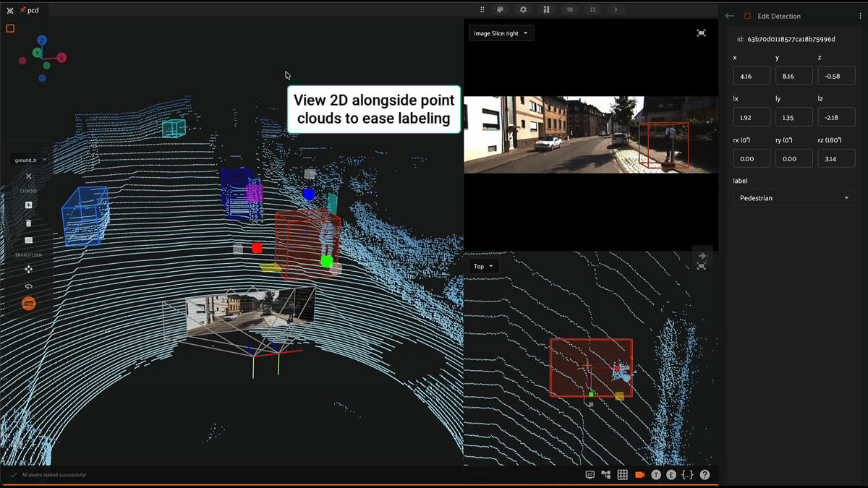The height and width of the screenshot is (488, 868).
Task: Edit the lx dimension field value 1.92
Action: 752,117
